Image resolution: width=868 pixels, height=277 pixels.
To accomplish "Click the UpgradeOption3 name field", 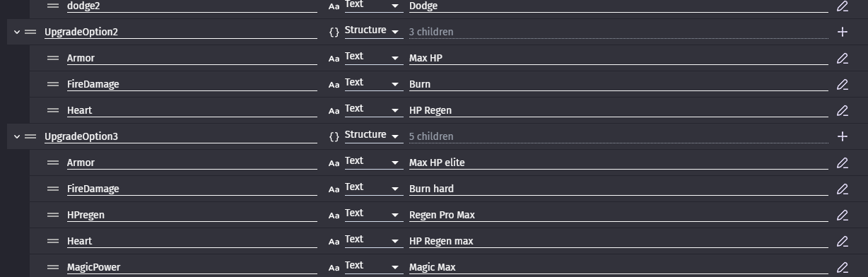I will pos(180,136).
